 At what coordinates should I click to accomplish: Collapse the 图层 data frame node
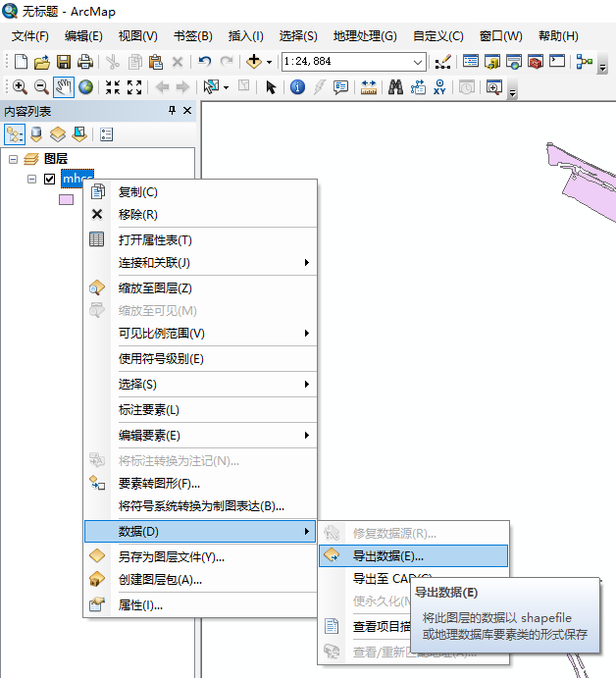click(x=14, y=159)
